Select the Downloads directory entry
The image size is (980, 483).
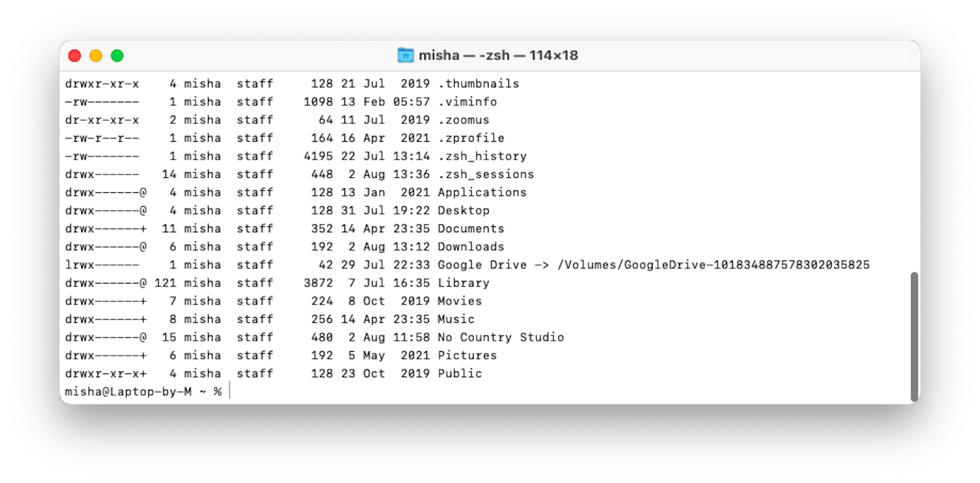pyautogui.click(x=470, y=246)
